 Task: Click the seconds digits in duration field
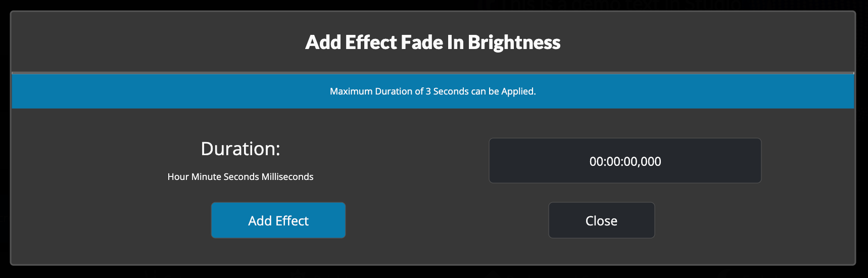(631, 162)
